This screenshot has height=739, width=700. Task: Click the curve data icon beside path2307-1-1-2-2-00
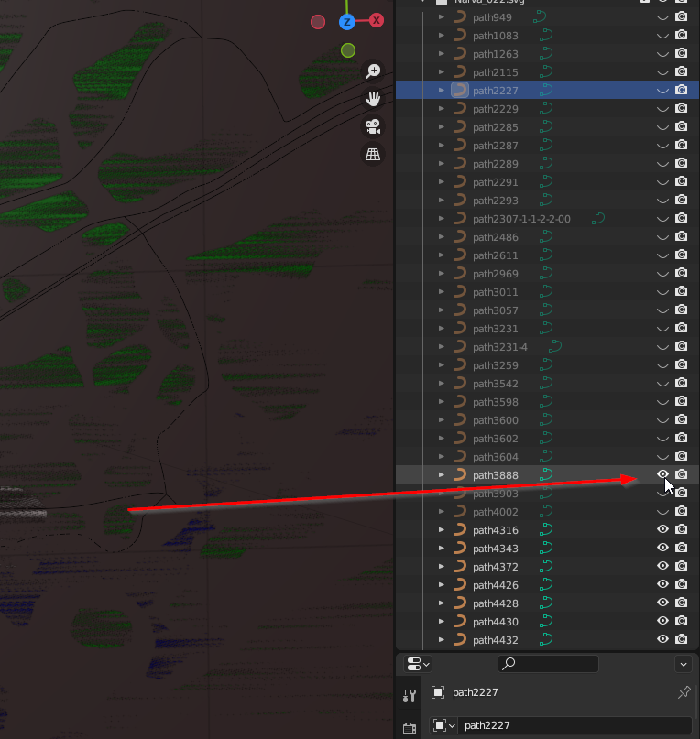[x=598, y=218]
